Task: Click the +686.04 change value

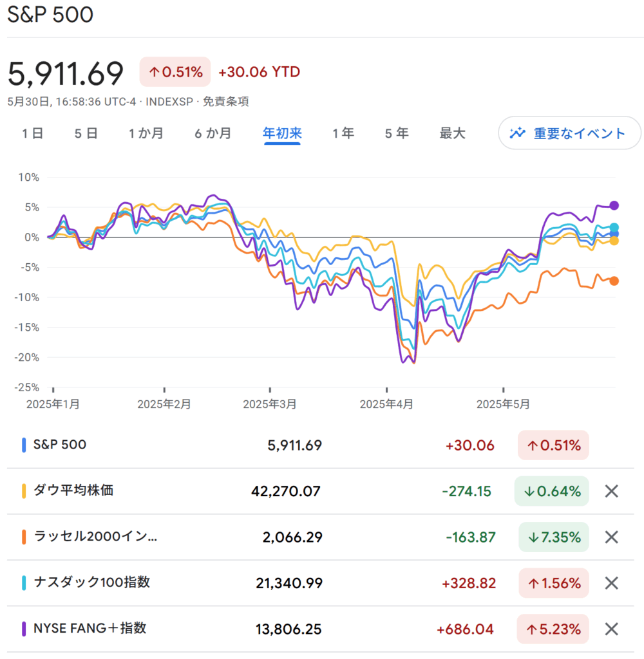Action: [x=465, y=629]
